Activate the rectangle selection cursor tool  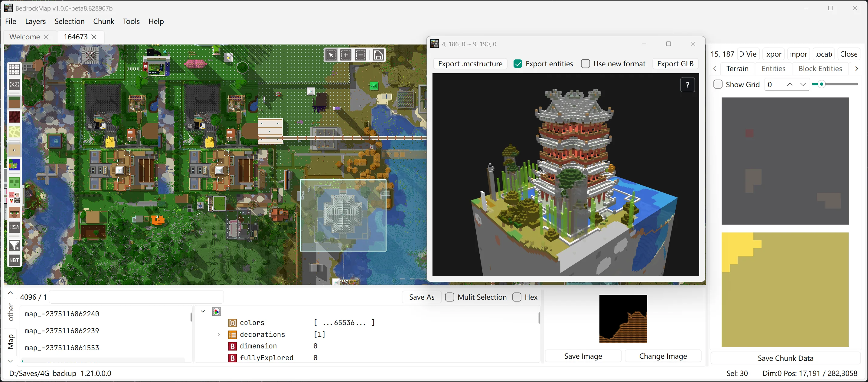(x=331, y=55)
